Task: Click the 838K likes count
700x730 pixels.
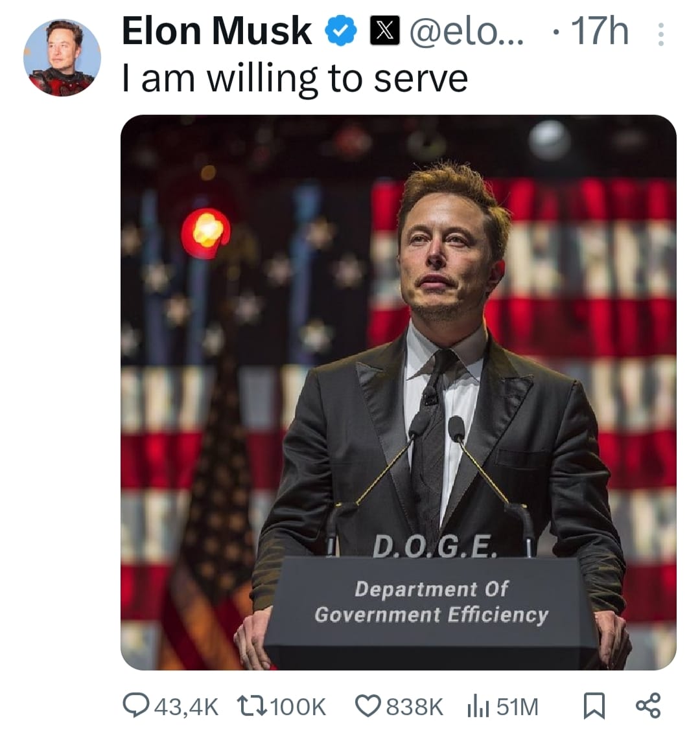Action: (415, 707)
